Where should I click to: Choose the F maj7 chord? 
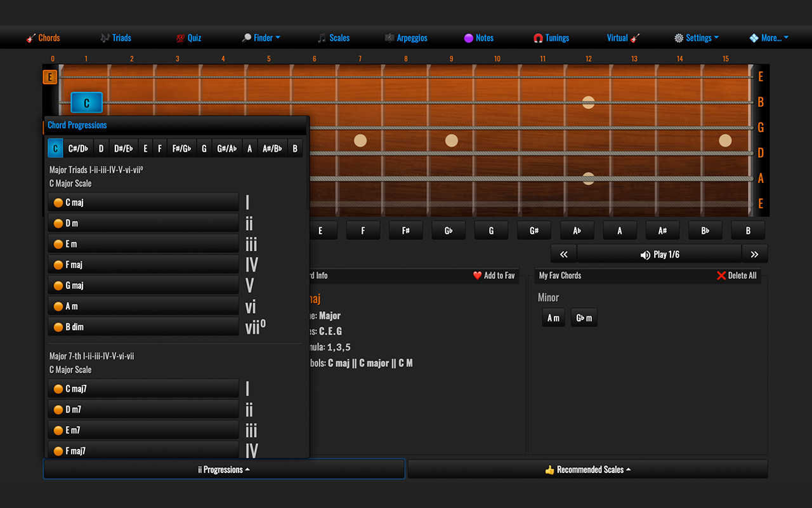[x=143, y=450]
